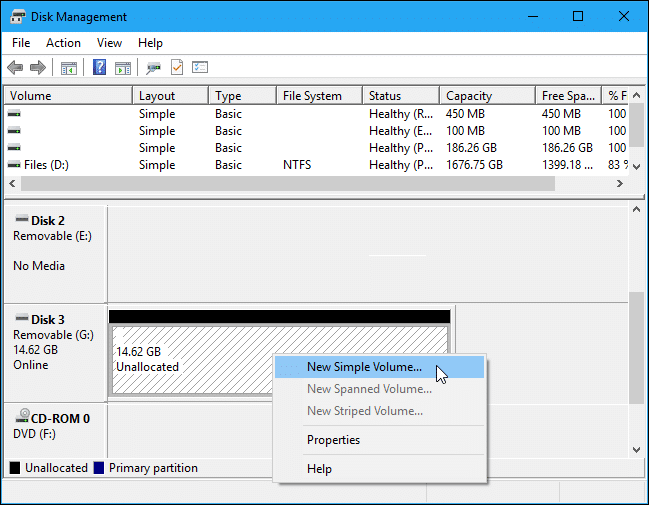The image size is (649, 505).
Task: Sort by the Capacity column header
Action: tap(469, 96)
